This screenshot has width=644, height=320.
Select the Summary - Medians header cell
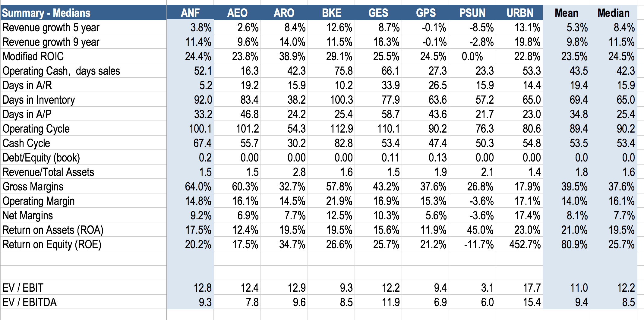[46, 13]
